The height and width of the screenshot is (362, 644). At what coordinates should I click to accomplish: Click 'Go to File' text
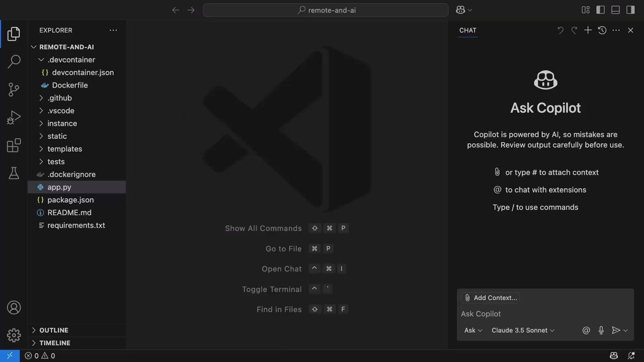click(284, 249)
